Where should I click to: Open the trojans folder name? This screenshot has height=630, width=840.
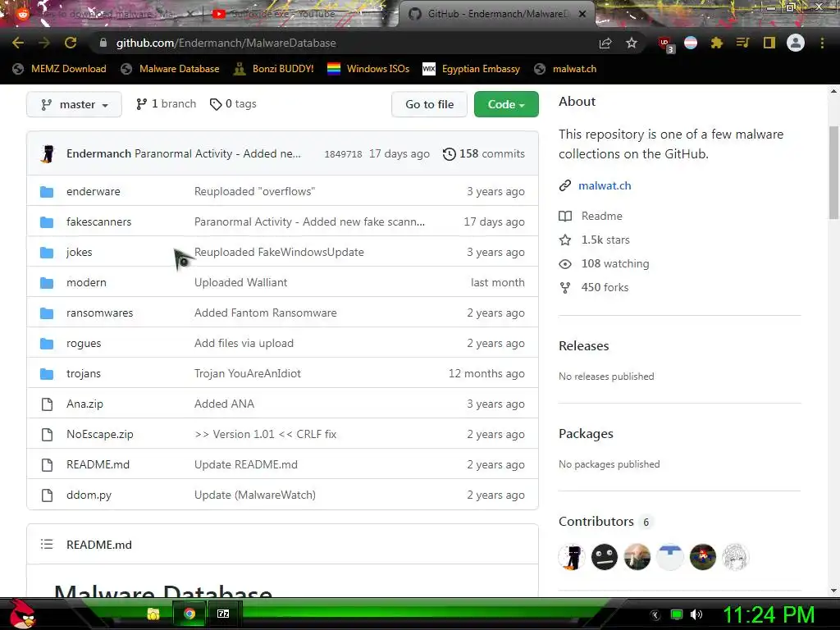pyautogui.click(x=84, y=373)
